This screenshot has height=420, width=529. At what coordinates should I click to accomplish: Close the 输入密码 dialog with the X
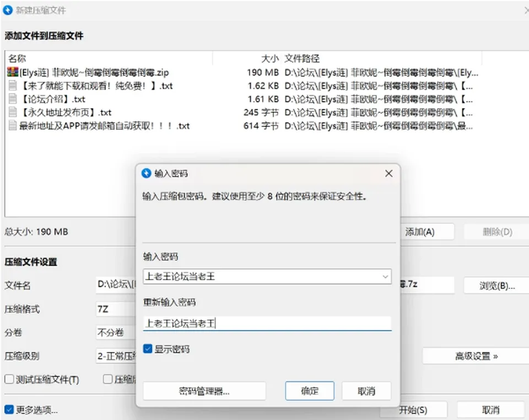(x=388, y=174)
